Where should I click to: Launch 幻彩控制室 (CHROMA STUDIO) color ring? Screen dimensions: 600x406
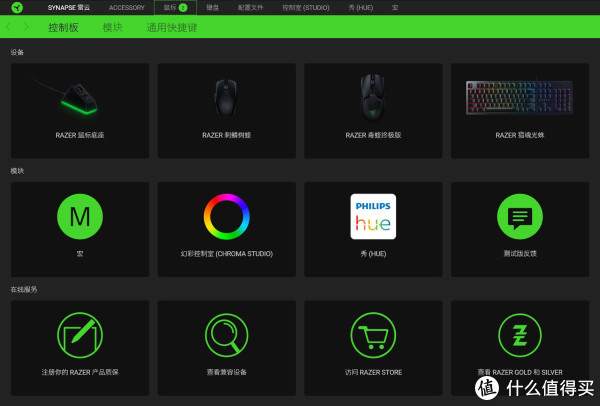point(227,217)
